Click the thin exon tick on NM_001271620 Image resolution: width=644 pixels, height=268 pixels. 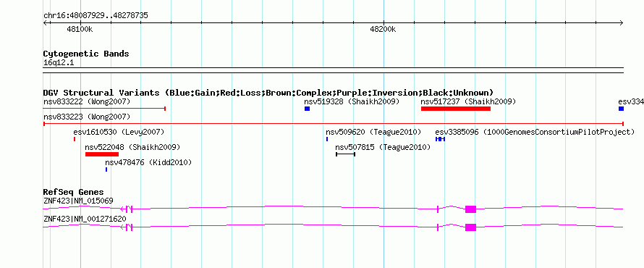pos(438,227)
